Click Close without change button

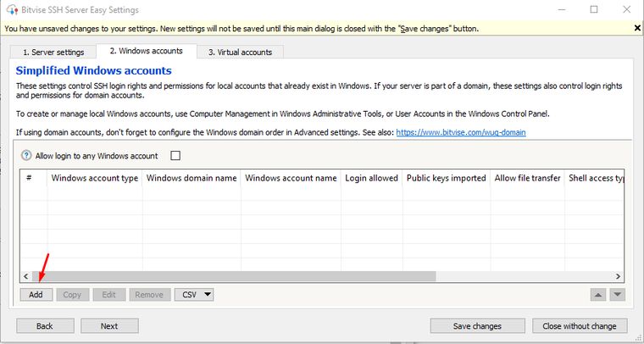580,326
